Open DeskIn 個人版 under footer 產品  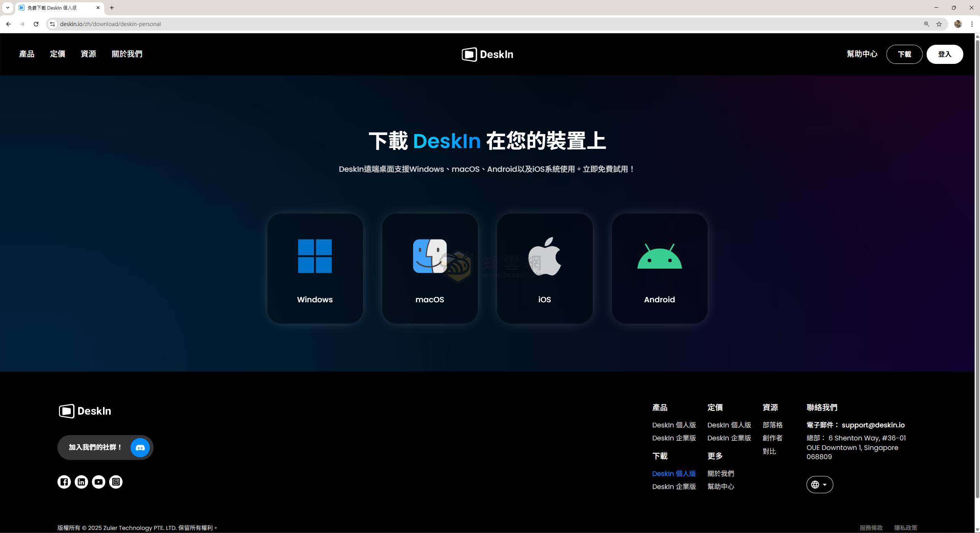click(x=674, y=425)
